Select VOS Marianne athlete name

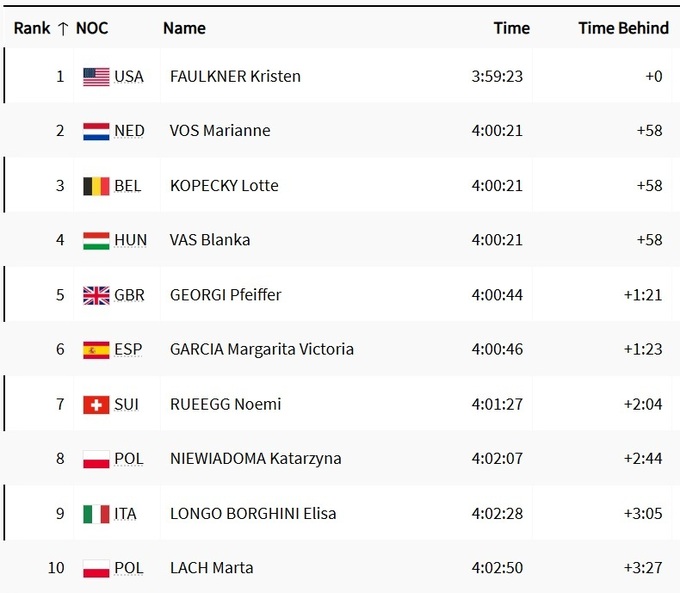coord(220,131)
